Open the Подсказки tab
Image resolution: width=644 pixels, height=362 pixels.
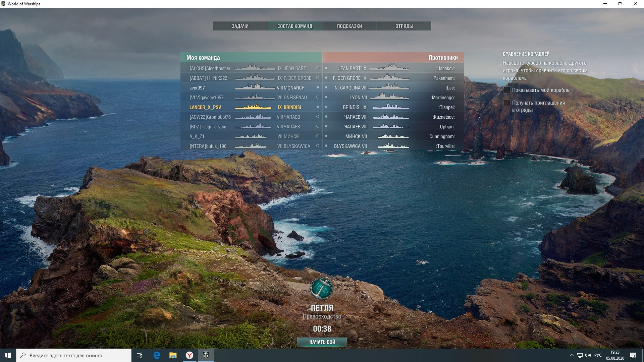click(349, 26)
